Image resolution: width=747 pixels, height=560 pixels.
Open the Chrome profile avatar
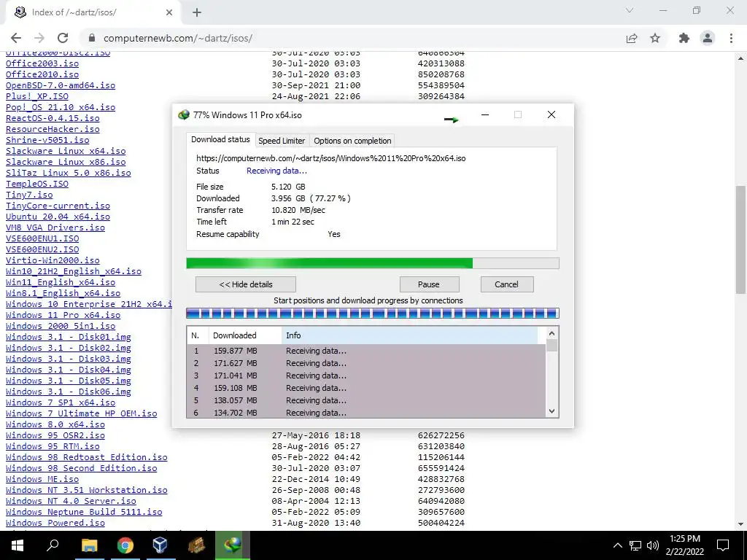point(708,38)
